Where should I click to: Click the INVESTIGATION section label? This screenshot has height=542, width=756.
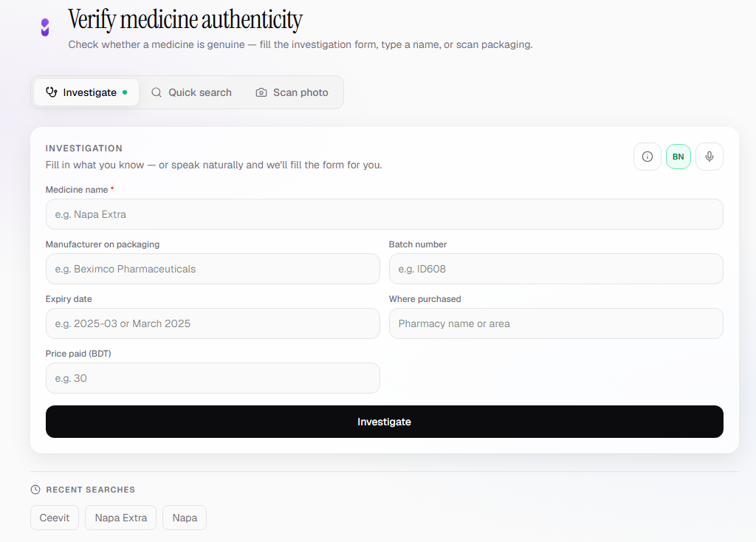click(x=84, y=148)
